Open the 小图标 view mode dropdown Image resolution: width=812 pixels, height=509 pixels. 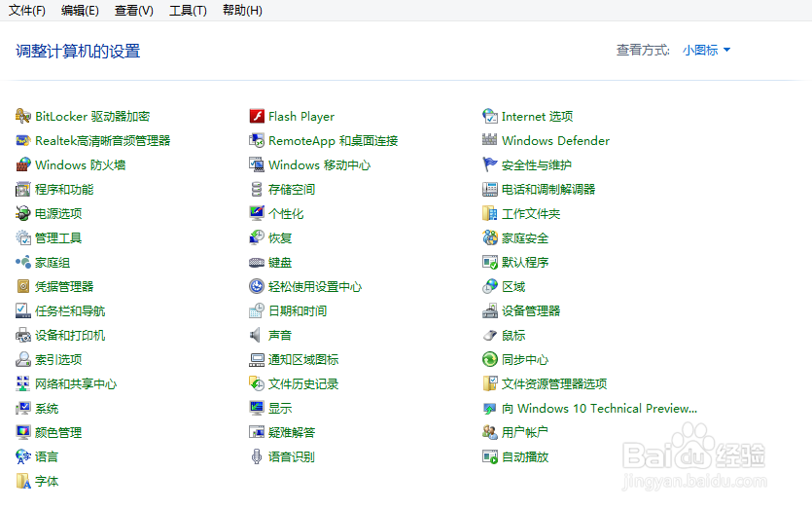click(x=706, y=51)
